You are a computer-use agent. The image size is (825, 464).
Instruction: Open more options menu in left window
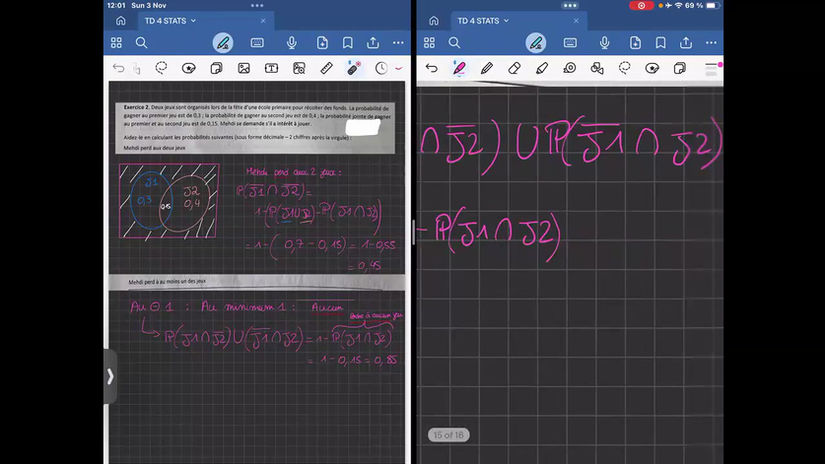coord(398,43)
